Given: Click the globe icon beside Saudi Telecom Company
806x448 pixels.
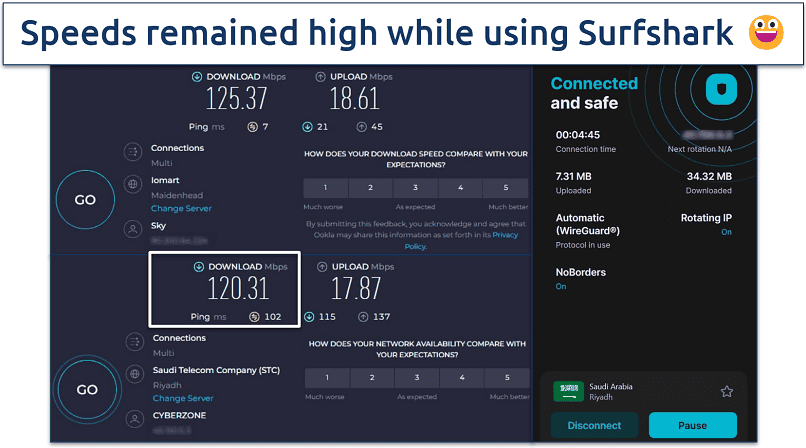Looking at the screenshot, I should click(135, 374).
